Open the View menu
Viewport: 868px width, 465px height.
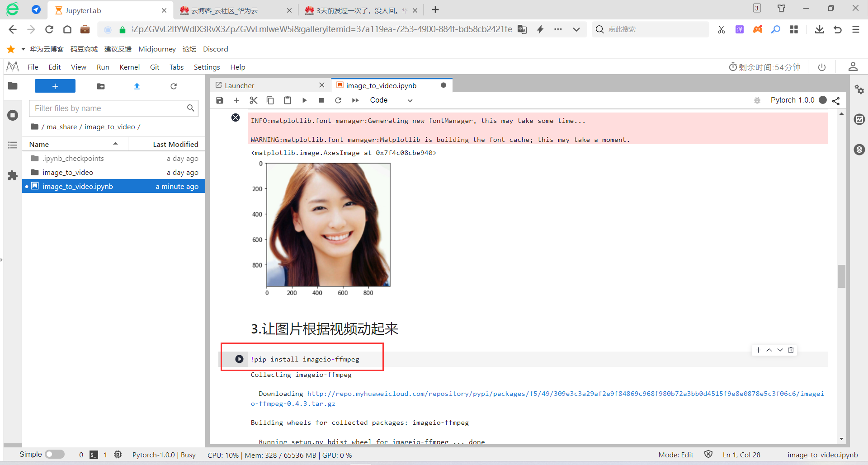[x=79, y=67]
